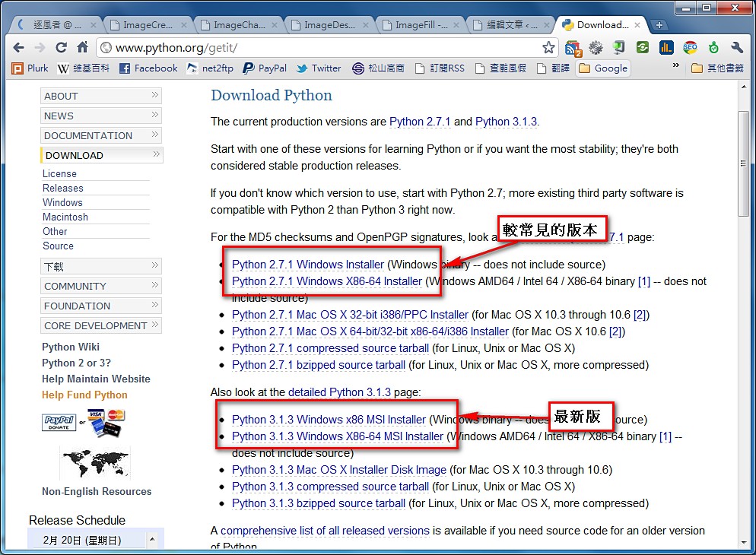The image size is (756, 555).
Task: Open the 查颱風假 bookmark
Action: point(500,68)
